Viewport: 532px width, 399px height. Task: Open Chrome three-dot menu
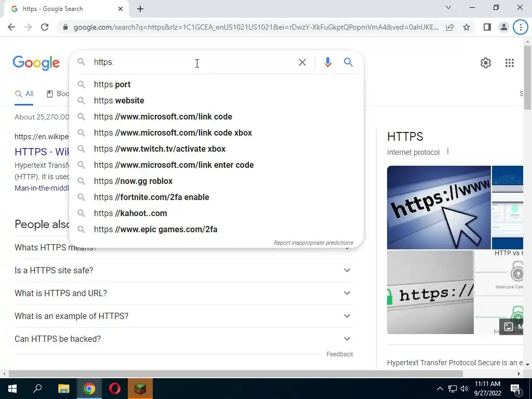(x=521, y=27)
